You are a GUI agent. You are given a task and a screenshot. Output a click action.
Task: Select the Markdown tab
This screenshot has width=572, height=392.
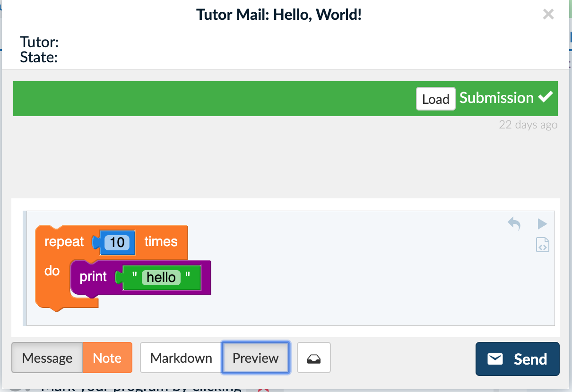(x=180, y=358)
